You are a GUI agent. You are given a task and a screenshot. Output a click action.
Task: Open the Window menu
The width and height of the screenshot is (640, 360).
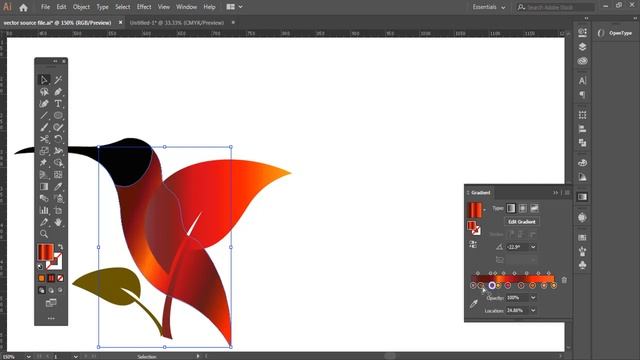(x=187, y=7)
